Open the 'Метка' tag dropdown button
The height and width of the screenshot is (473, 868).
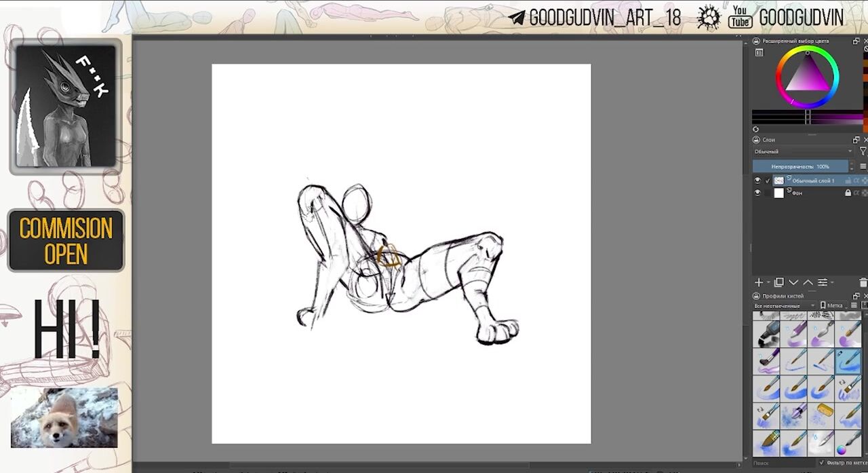point(833,306)
